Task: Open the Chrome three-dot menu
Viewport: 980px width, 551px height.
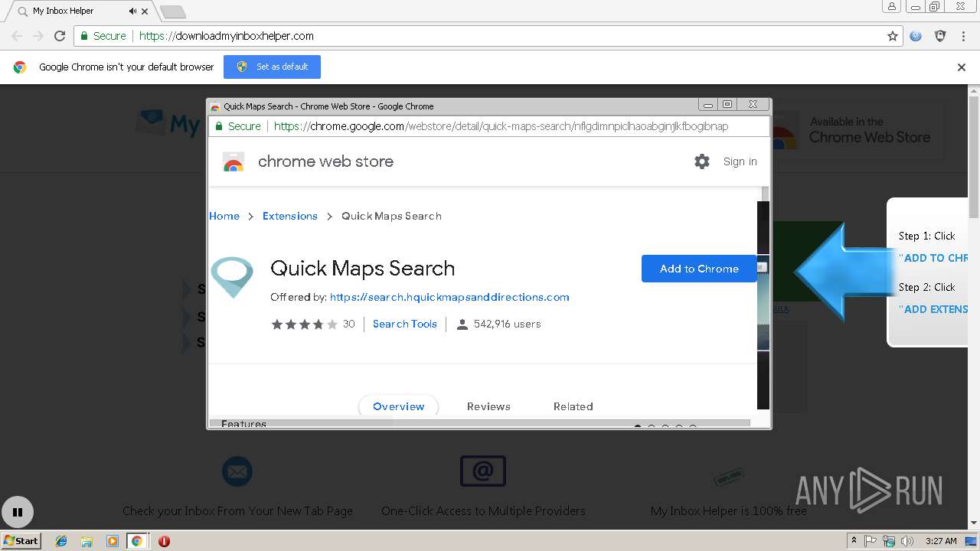Action: 963,36
